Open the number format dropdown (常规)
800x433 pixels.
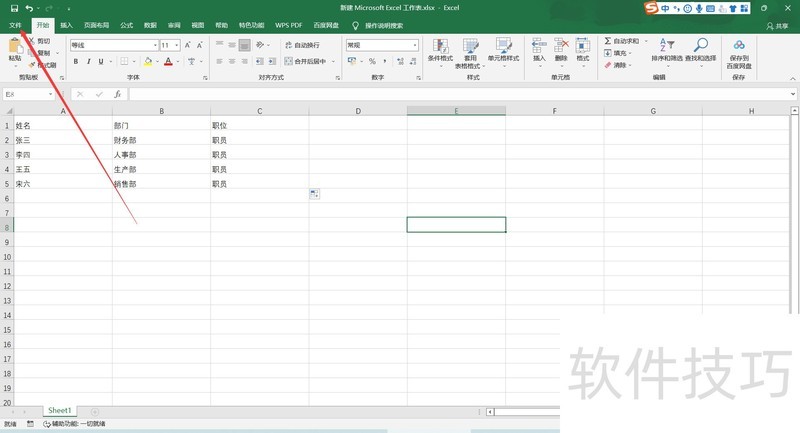coord(415,45)
